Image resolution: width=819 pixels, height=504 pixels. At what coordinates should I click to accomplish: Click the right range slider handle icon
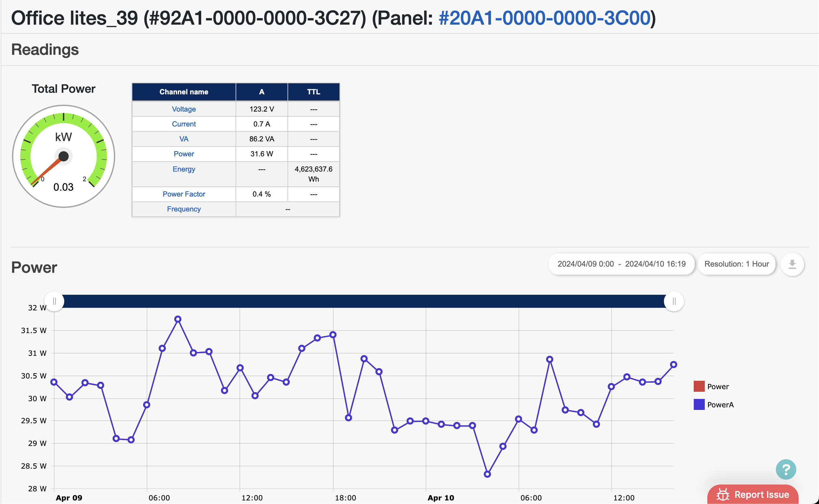pyautogui.click(x=673, y=301)
